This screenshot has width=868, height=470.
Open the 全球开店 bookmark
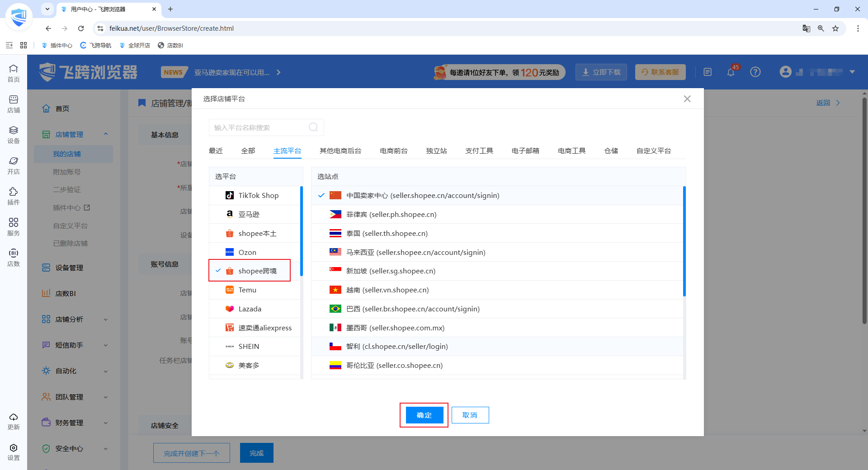[135, 45]
